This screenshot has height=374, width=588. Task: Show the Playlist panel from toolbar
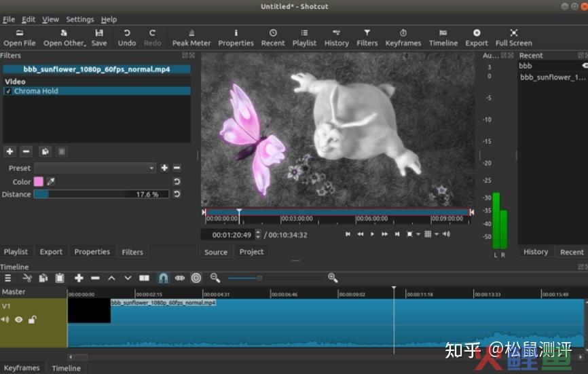click(x=304, y=38)
